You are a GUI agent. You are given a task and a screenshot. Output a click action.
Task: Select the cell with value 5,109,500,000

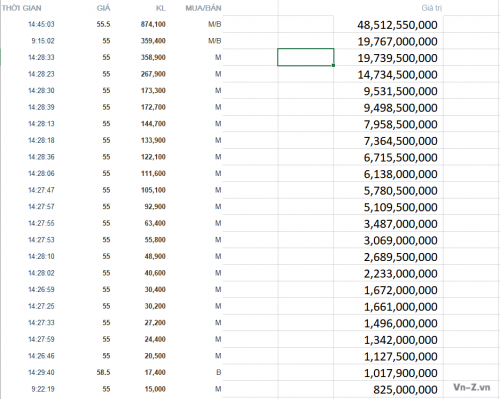click(389, 207)
